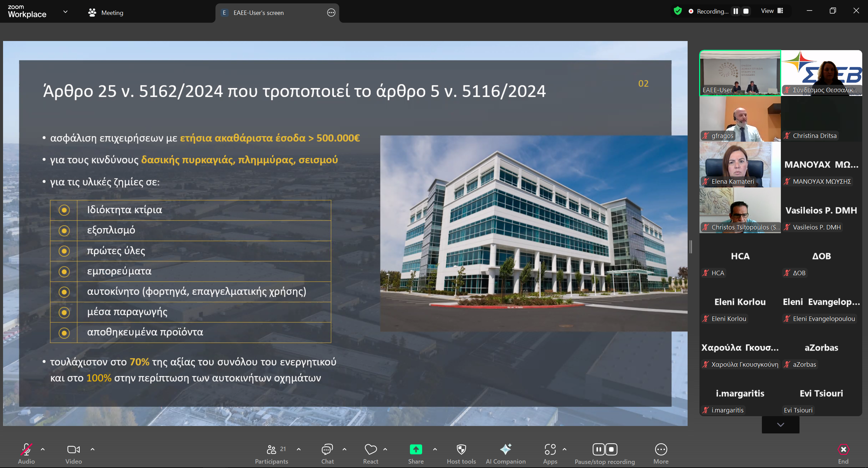
Task: Toggle camera with Video button
Action: click(x=74, y=450)
